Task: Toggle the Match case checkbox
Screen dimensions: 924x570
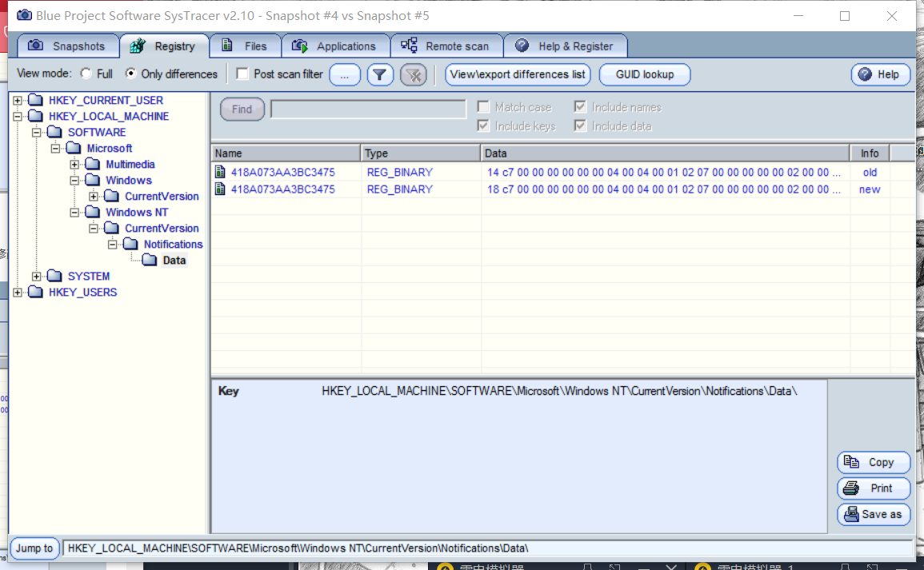Action: pyautogui.click(x=483, y=106)
